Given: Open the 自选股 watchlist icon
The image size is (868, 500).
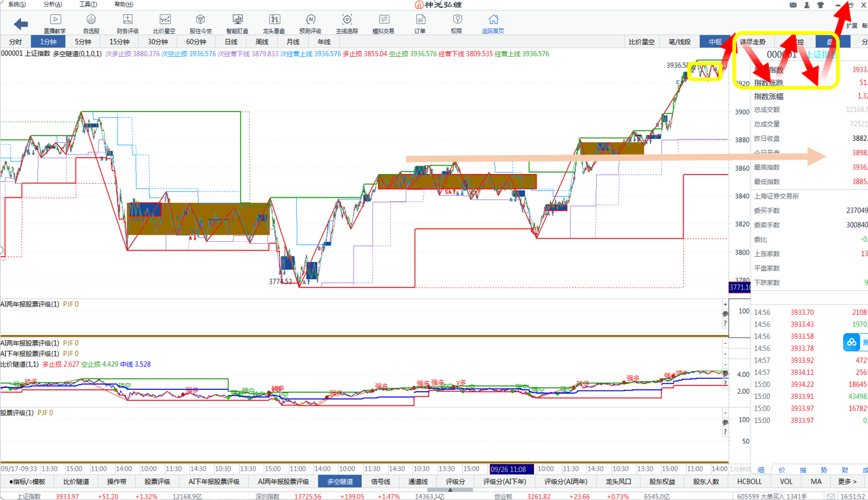Looking at the screenshot, I should pyautogui.click(x=91, y=23).
